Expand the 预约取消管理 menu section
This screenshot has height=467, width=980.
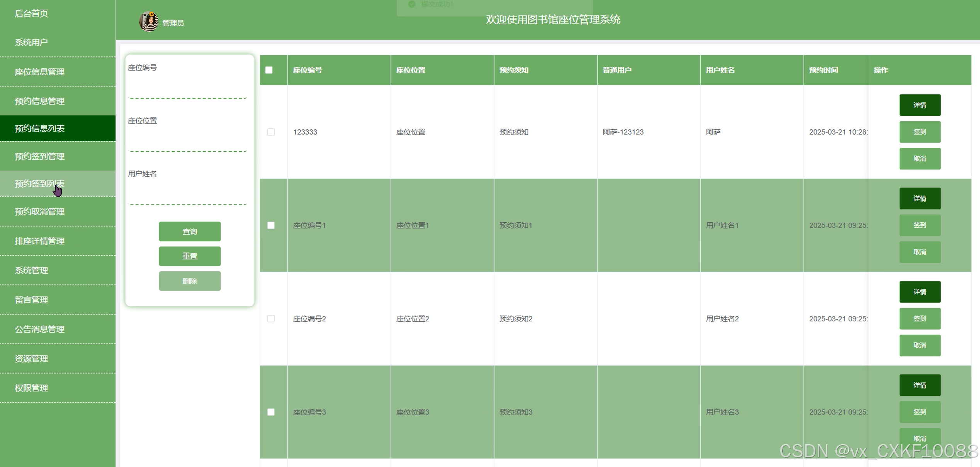click(40, 212)
